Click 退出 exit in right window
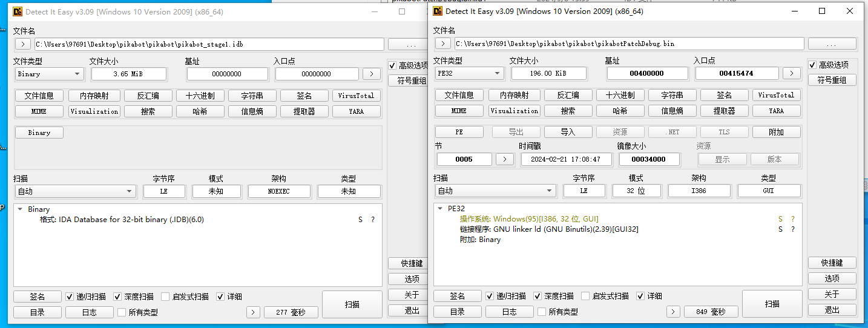The width and height of the screenshot is (868, 328). pos(832,310)
